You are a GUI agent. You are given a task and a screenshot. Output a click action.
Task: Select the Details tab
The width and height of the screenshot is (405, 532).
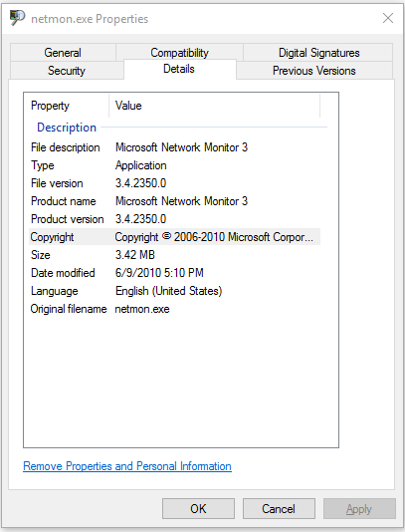pyautogui.click(x=179, y=69)
